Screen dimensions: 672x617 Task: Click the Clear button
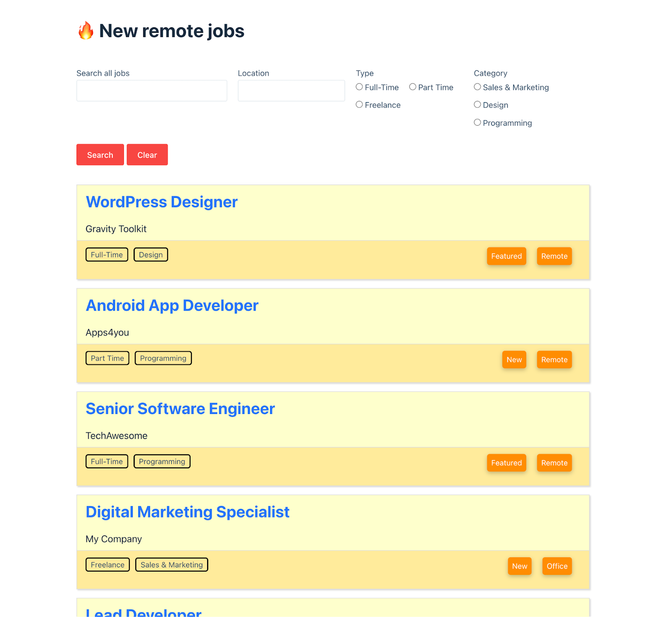click(147, 155)
